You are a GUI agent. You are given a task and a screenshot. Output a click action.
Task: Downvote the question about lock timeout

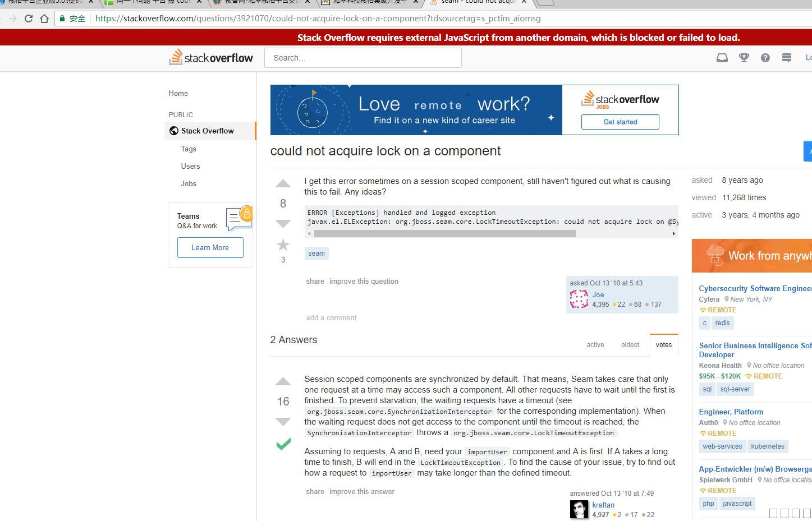click(x=283, y=224)
